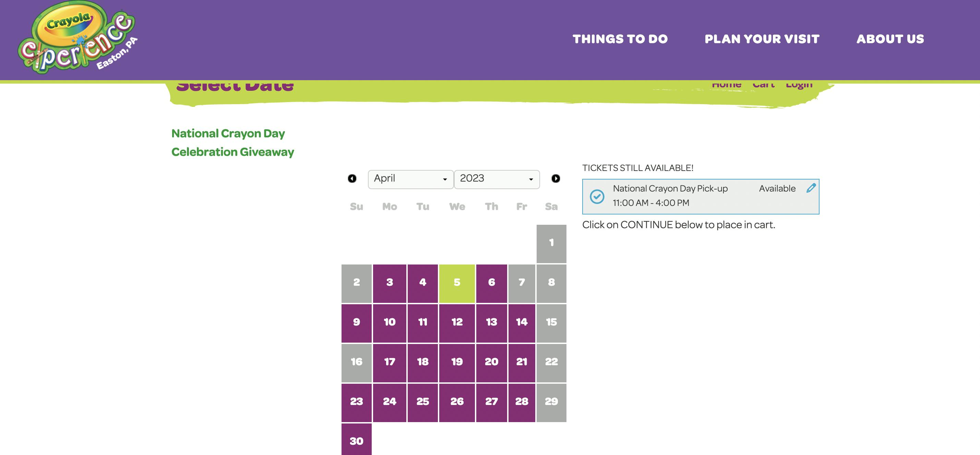Image resolution: width=980 pixels, height=455 pixels.
Task: Choose April 25 on calendar
Action: tap(423, 402)
